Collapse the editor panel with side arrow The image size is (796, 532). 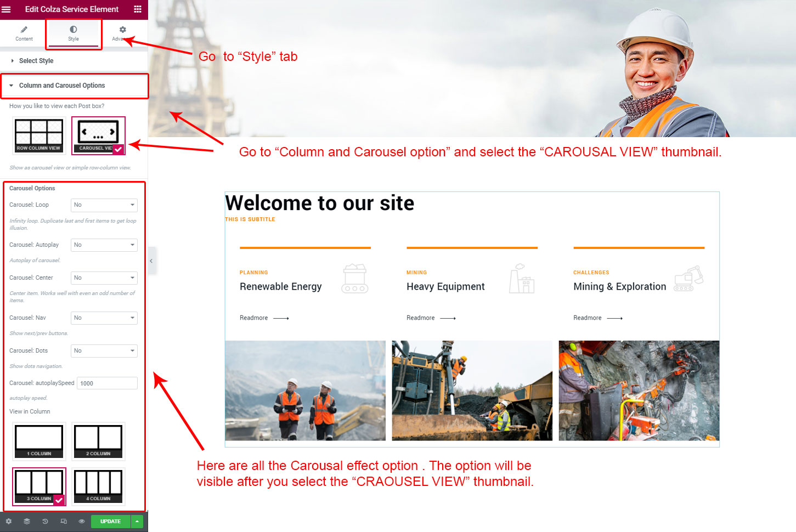(x=151, y=261)
